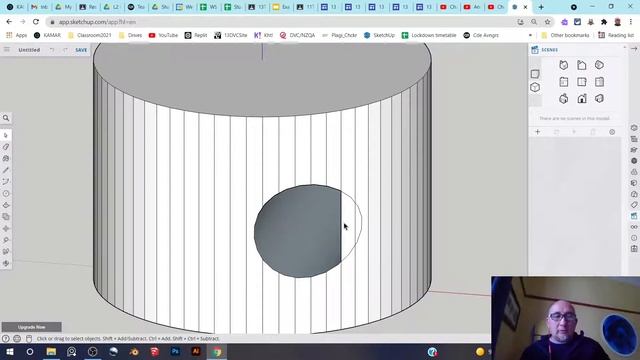
Task: Switch to the Back standard view
Action: pos(582,82)
